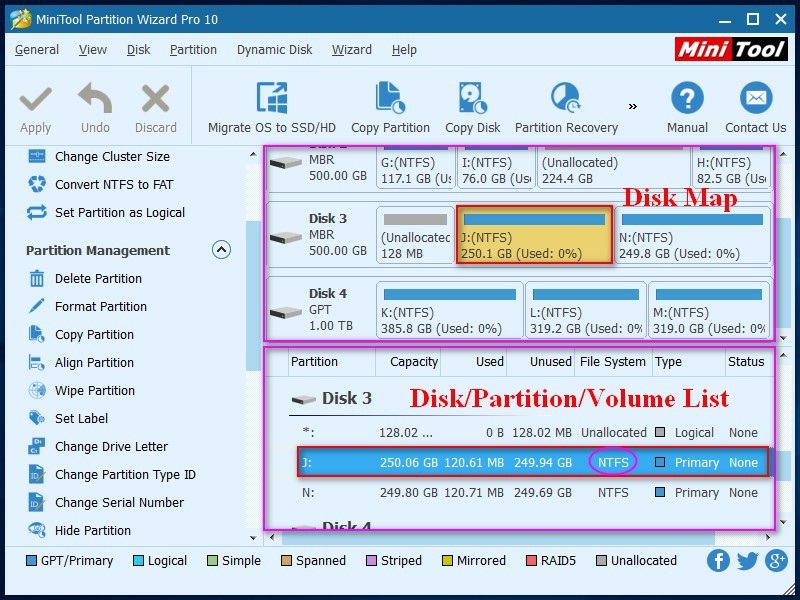Select I:(NTFS) 76.0 GB partition block

pyautogui.click(x=496, y=168)
